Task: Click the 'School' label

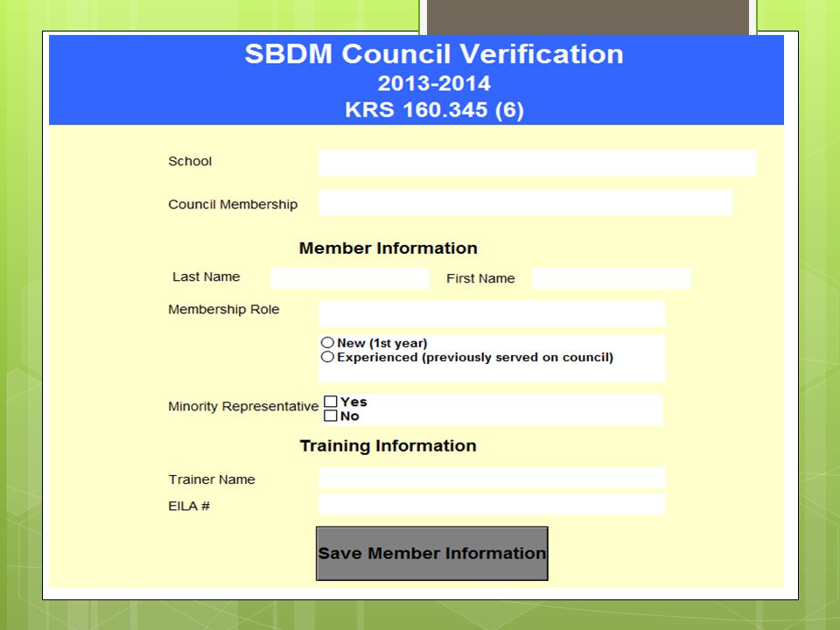Action: tap(190, 161)
